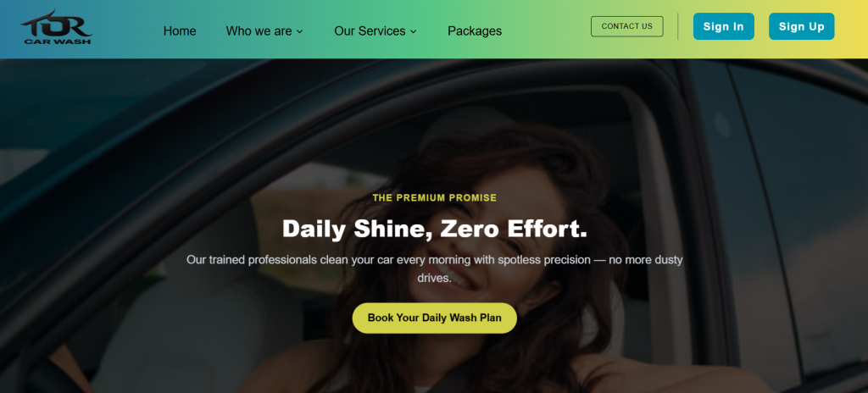Viewport: 868px width, 393px height.
Task: Click the CAR WASH text under the logo
Action: pyautogui.click(x=57, y=41)
